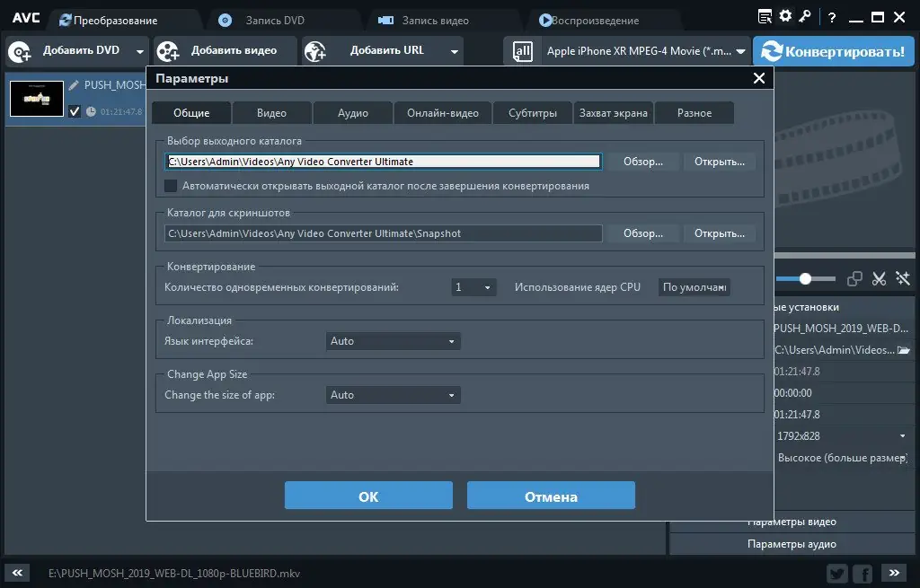Click Открыть for the output folder

point(720,162)
